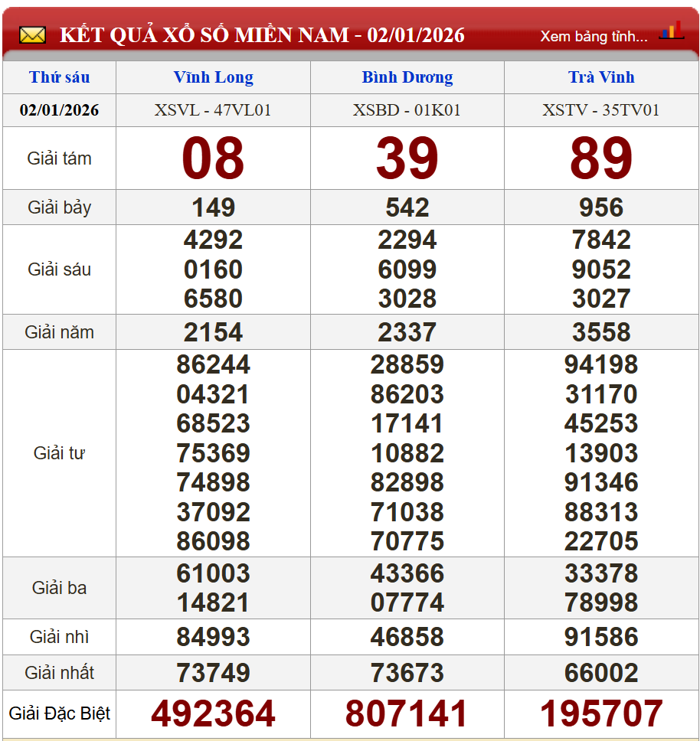Select the date cell 02/01/2026
The height and width of the screenshot is (741, 700).
coord(59,110)
